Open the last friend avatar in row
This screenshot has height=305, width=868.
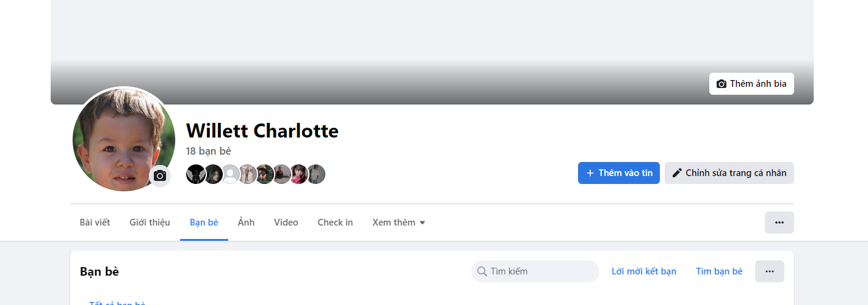pyautogui.click(x=316, y=174)
